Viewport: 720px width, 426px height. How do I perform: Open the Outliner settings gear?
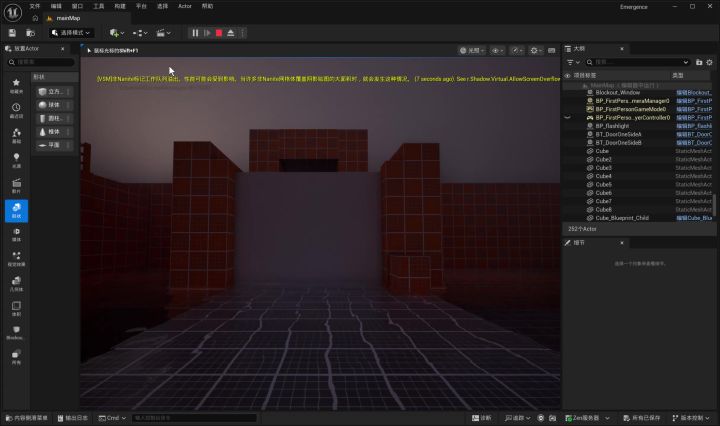[x=709, y=62]
